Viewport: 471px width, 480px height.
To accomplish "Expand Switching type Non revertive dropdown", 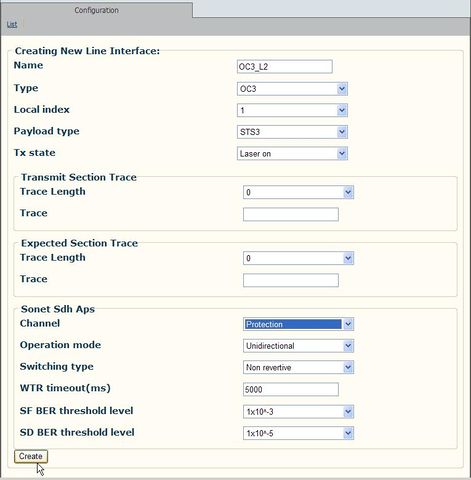I will click(298, 367).
